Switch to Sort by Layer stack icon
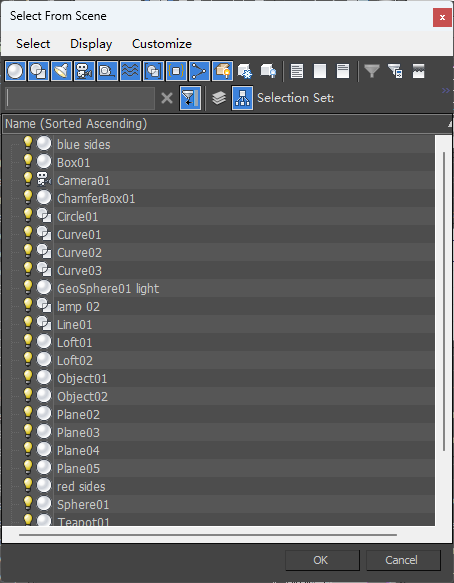 click(x=219, y=98)
